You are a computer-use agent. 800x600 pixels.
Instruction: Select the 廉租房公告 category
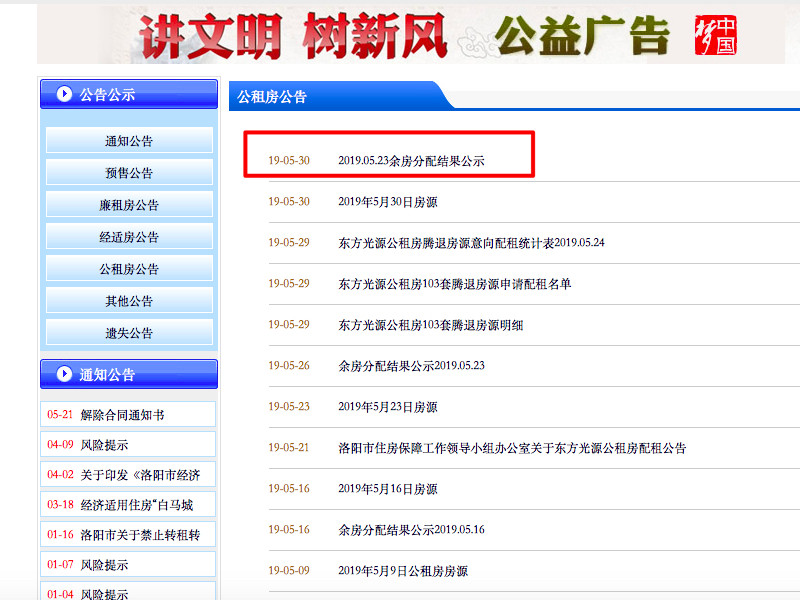click(129, 205)
